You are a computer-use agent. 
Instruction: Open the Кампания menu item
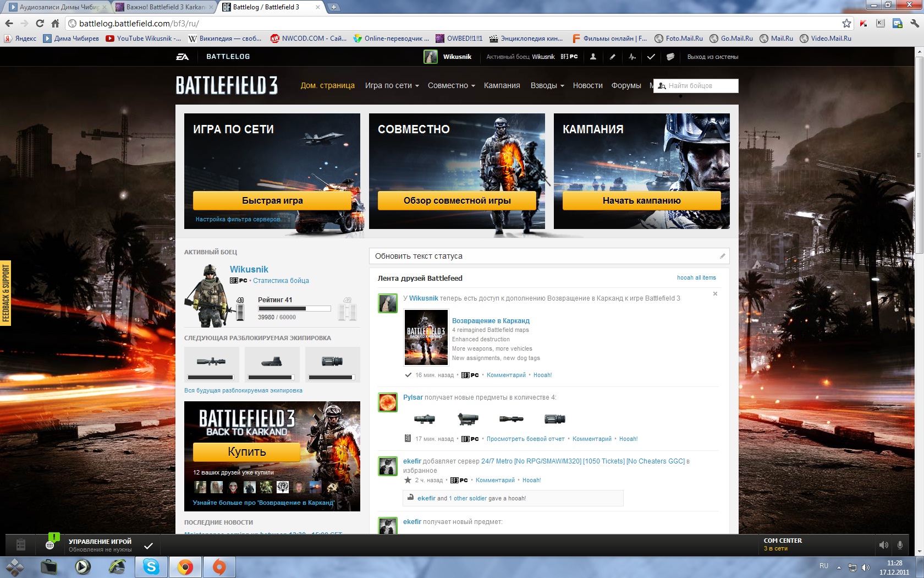[502, 85]
